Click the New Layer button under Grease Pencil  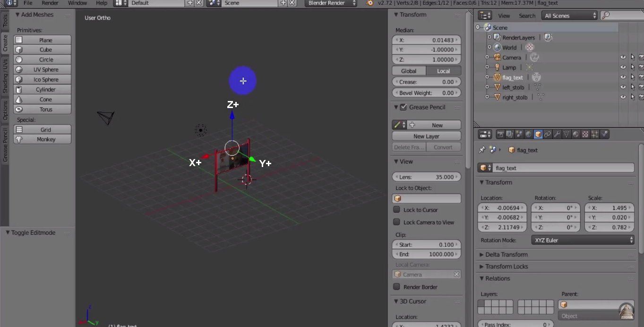(x=426, y=136)
